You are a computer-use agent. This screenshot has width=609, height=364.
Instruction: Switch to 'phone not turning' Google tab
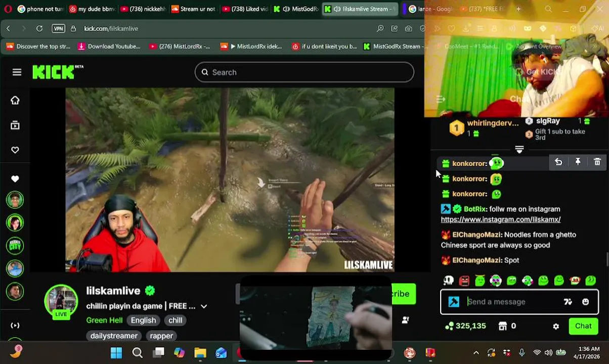[x=39, y=9]
